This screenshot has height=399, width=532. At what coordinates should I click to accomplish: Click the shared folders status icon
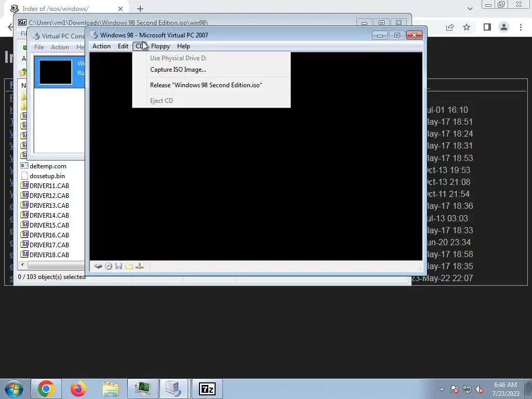coord(129,267)
